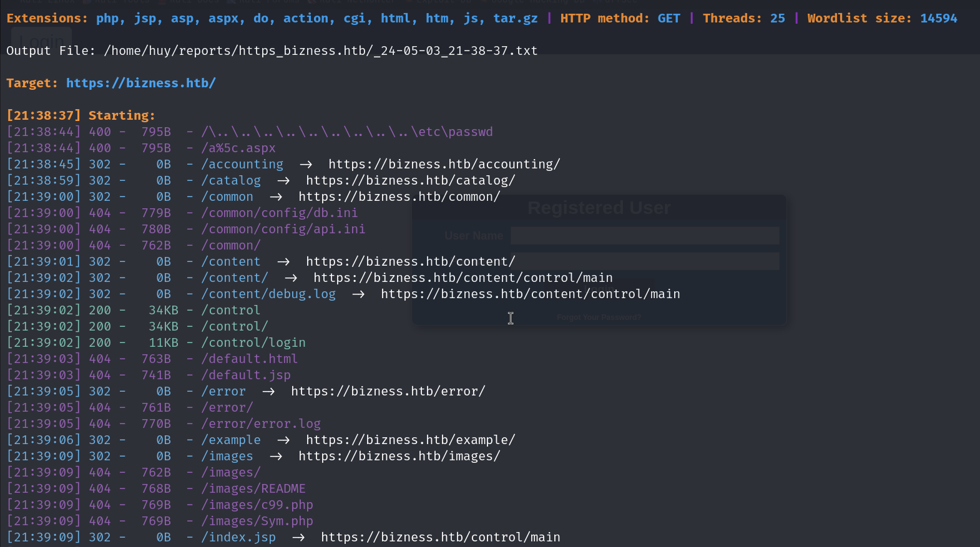Viewport: 980px width, 547px height.
Task: Open the https://bizness.htb/error/ redirect URL
Action: click(388, 391)
